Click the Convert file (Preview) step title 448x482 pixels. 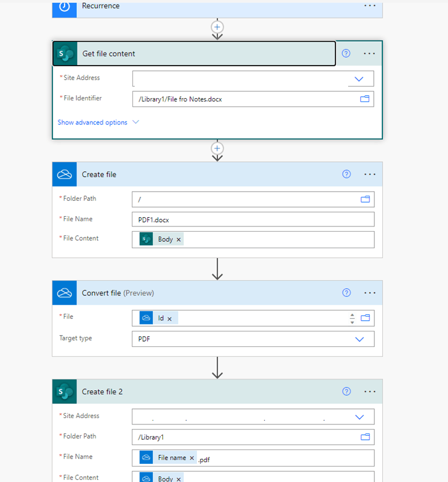tap(118, 293)
